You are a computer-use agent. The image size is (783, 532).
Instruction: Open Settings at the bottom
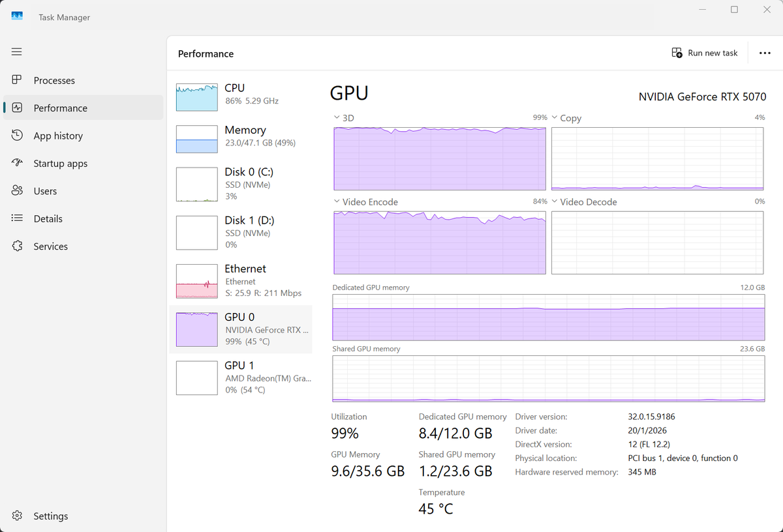(x=83, y=516)
